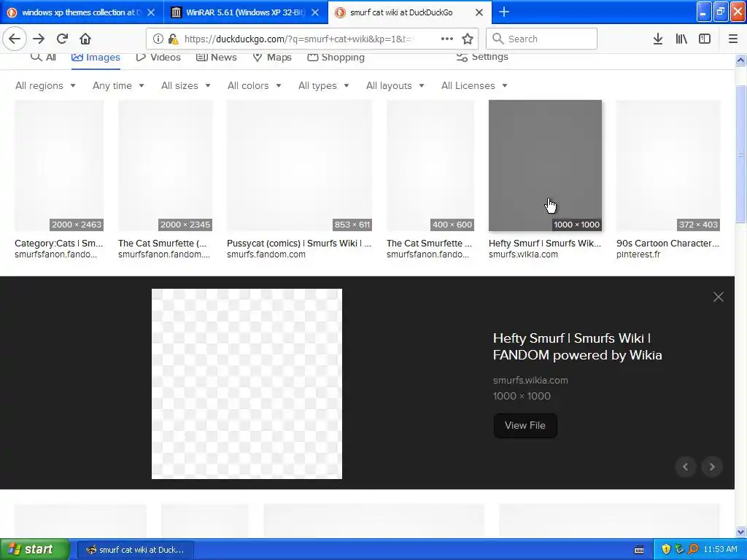747x560 pixels.
Task: Click the large checkered image preview
Action: pyautogui.click(x=247, y=384)
